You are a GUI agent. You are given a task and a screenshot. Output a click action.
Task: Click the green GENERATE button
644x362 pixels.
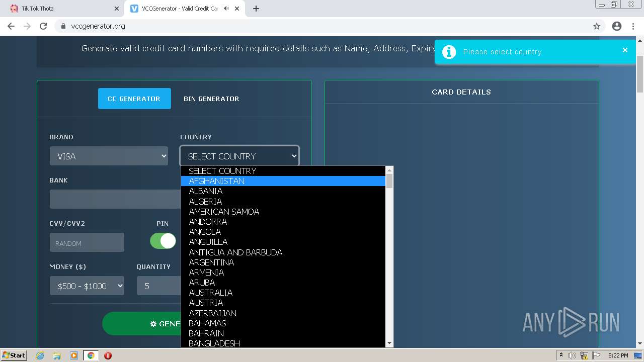coord(141,323)
